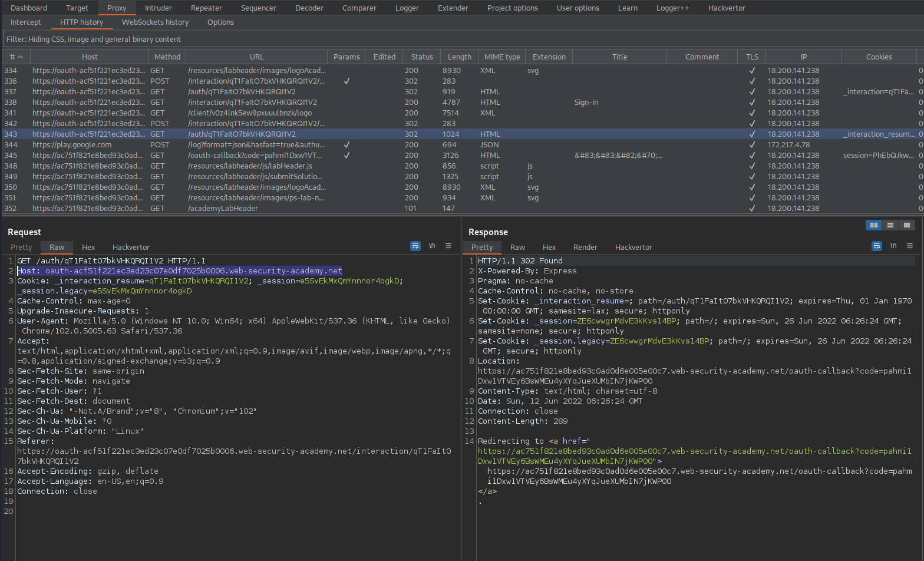Click the history filter bar

463,39
